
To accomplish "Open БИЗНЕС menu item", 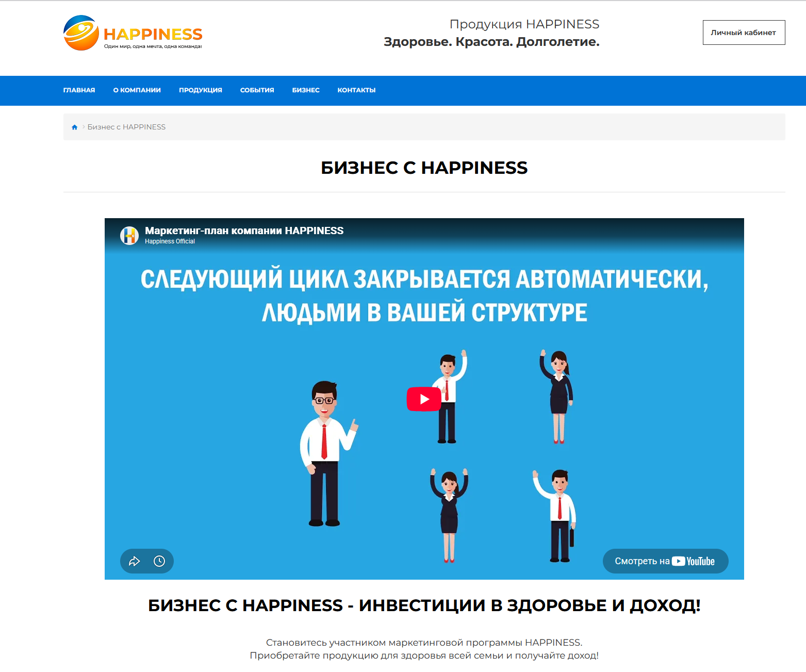I will click(x=306, y=90).
